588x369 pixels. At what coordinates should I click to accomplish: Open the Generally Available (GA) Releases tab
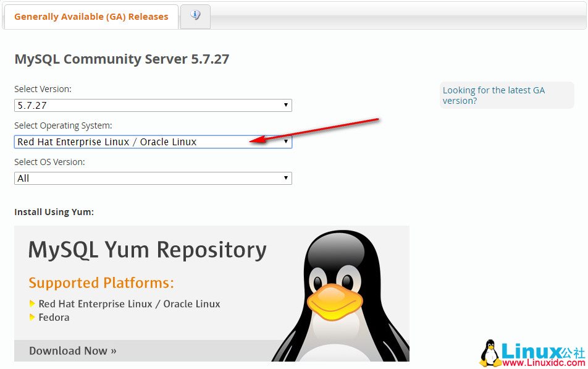[91, 17]
